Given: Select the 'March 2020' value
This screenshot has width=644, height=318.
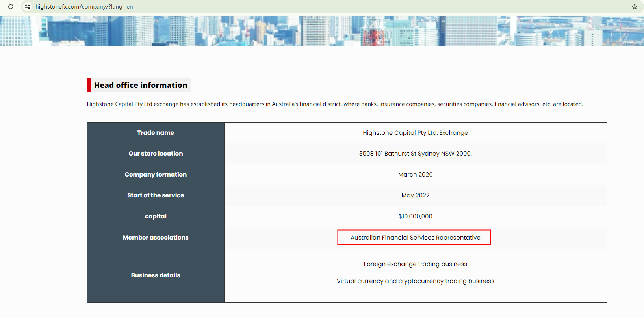Looking at the screenshot, I should tap(415, 175).
